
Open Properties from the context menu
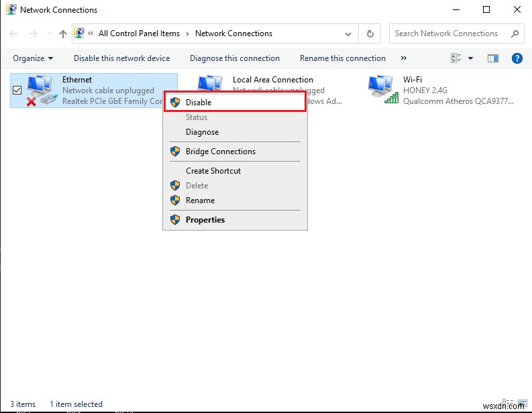pyautogui.click(x=235, y=220)
